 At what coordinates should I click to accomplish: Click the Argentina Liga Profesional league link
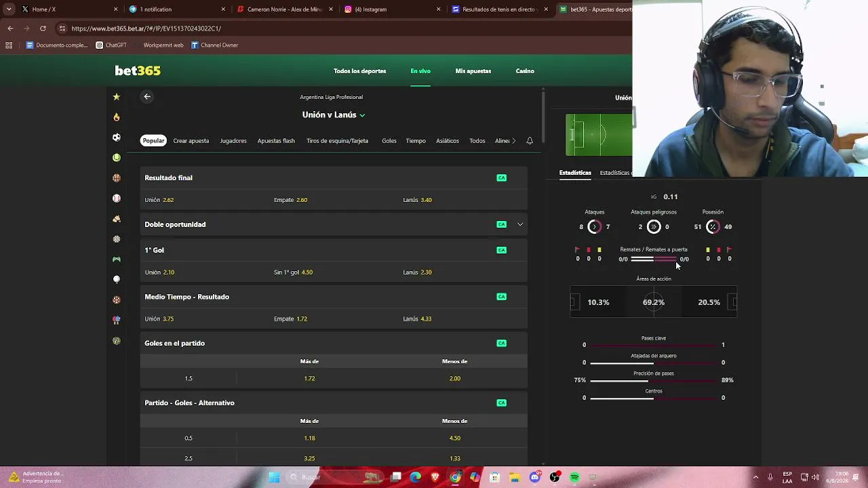coord(332,97)
